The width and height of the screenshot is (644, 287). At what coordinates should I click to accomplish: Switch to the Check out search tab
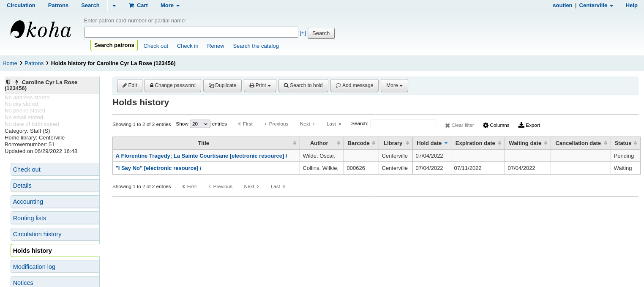pyautogui.click(x=156, y=46)
